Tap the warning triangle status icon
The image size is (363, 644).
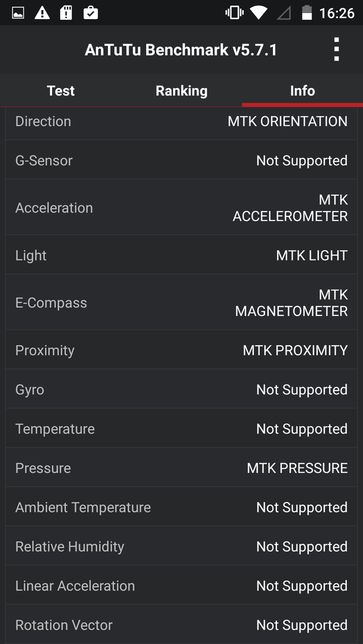42,13
